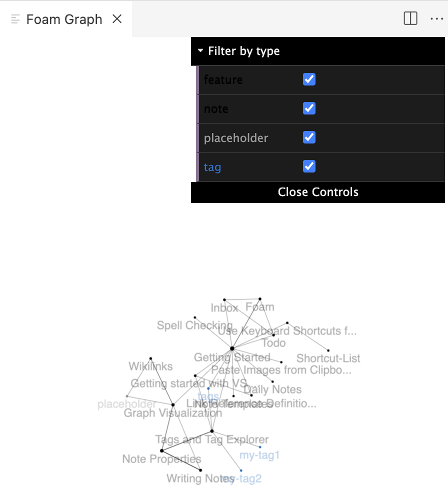Click the tag filter label text
Image resolution: width=448 pixels, height=497 pixels.
point(212,166)
